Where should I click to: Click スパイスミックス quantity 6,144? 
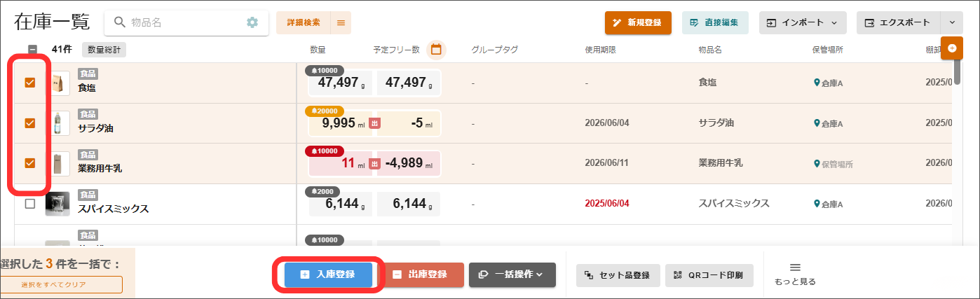pyautogui.click(x=339, y=204)
